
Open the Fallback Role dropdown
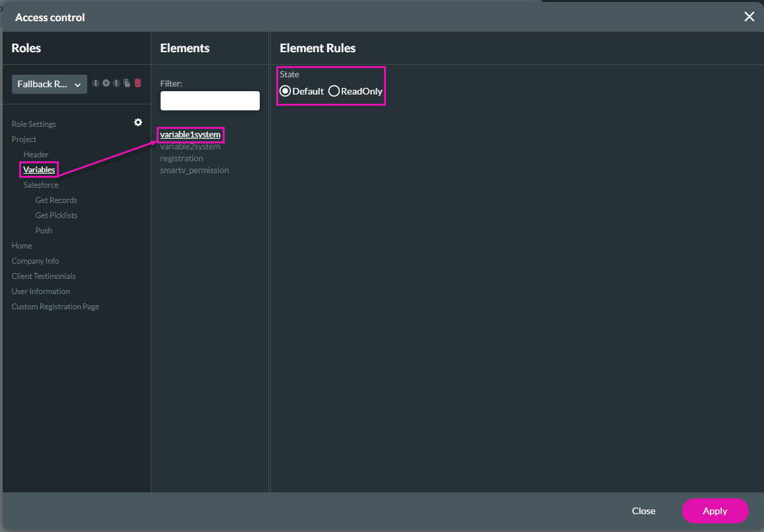tap(50, 84)
